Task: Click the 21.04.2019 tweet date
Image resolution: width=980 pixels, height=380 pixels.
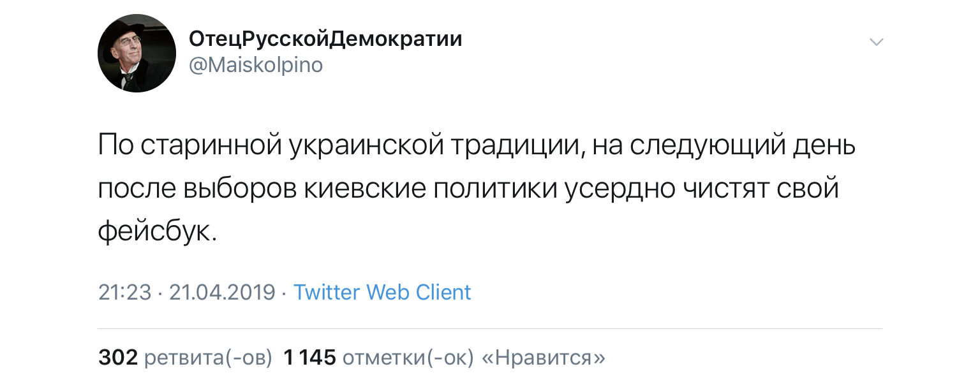Action: [222, 292]
